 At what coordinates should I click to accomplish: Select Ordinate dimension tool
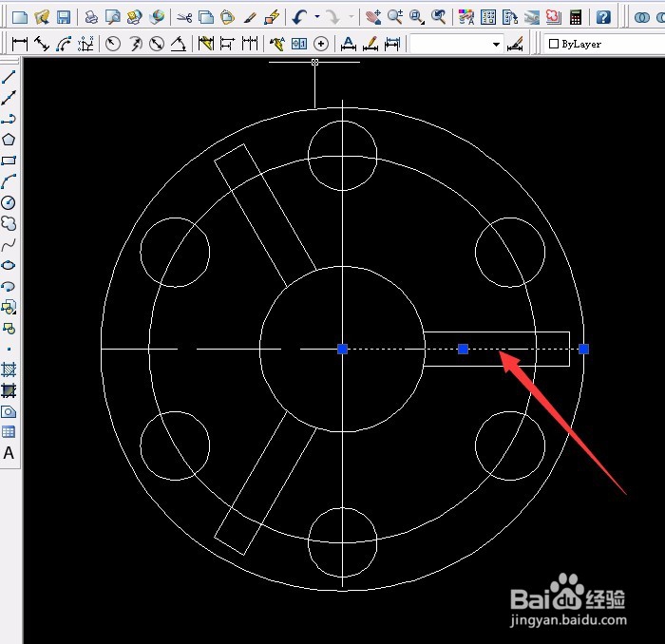(85, 44)
